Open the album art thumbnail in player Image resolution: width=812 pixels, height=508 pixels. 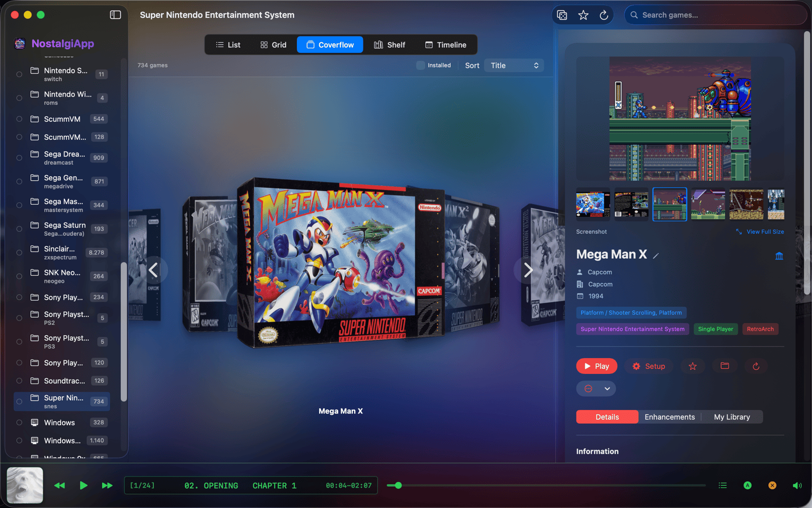pos(25,485)
